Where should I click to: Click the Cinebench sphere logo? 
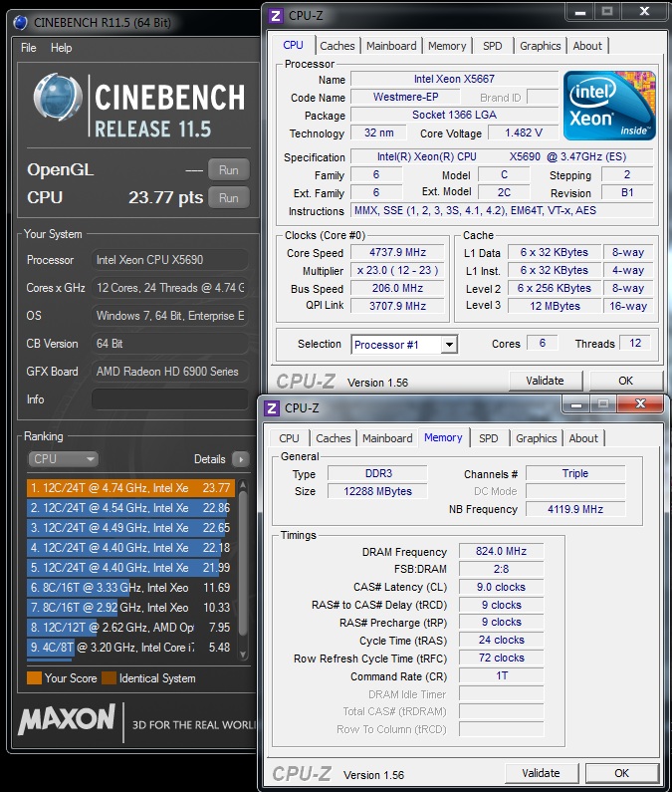58,98
